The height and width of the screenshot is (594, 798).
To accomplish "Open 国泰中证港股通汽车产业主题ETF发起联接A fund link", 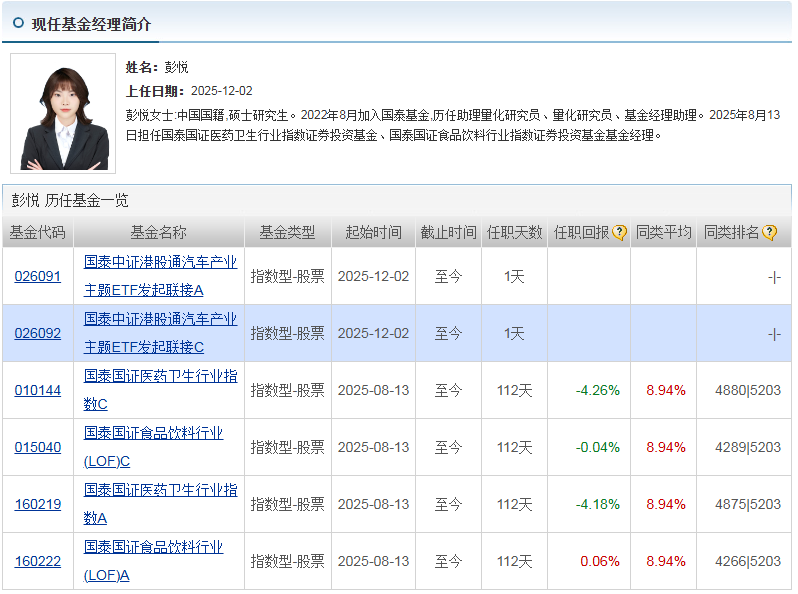I will (x=160, y=276).
